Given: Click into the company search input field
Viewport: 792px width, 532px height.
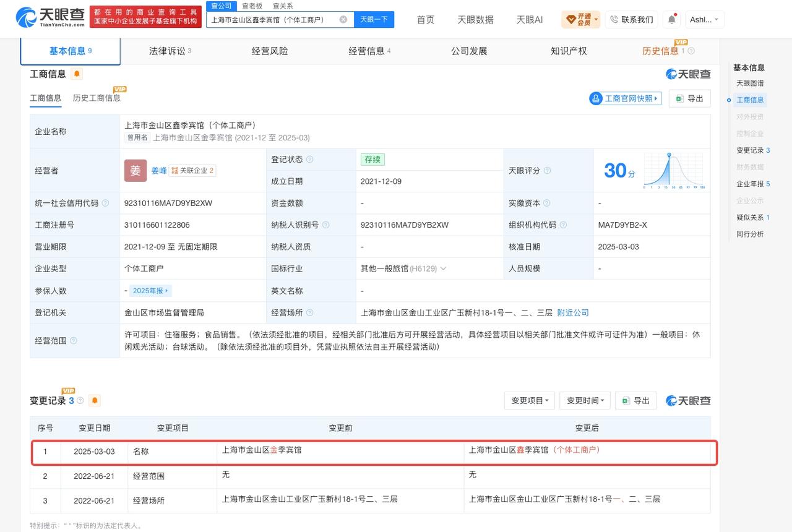Looking at the screenshot, I should (274, 19).
